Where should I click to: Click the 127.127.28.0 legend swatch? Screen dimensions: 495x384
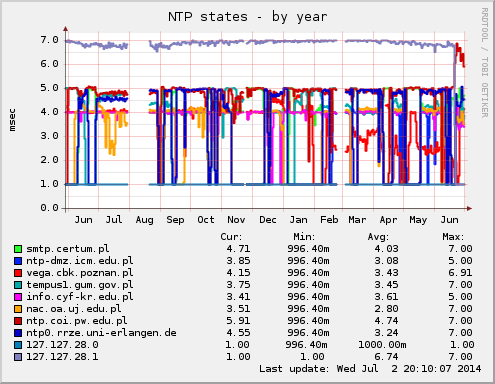18,345
